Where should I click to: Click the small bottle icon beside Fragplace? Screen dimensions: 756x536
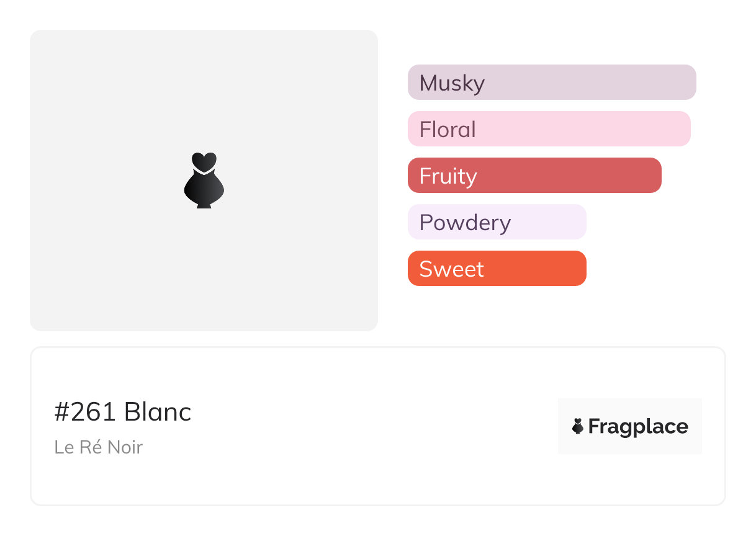tap(578, 426)
